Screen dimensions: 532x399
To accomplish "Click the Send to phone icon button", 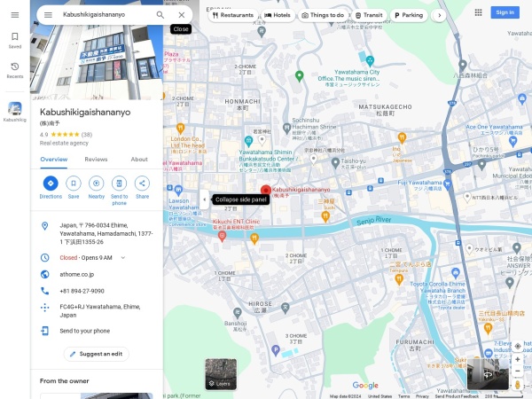I will [x=119, y=190].
